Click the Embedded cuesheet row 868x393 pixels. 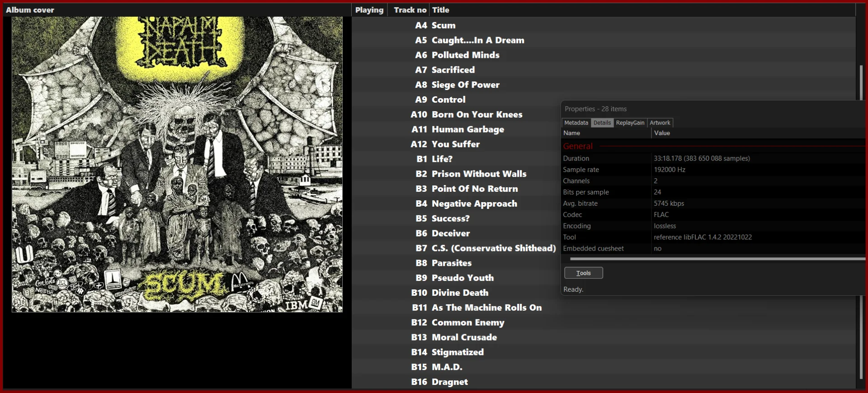pos(713,249)
